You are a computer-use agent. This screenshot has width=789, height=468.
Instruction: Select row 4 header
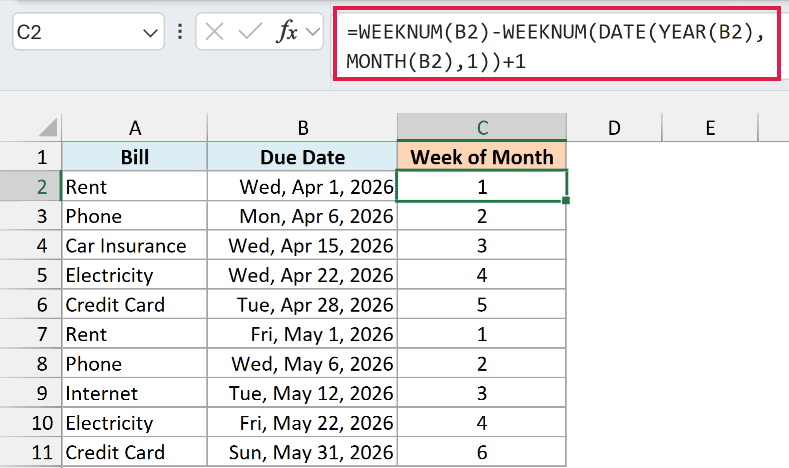click(x=31, y=246)
